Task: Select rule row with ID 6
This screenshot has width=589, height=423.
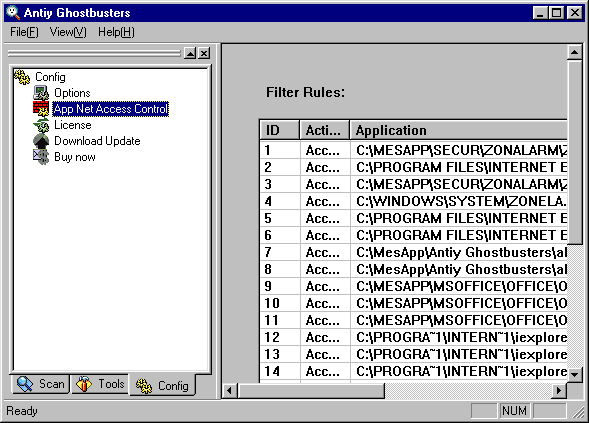Action: (x=413, y=235)
